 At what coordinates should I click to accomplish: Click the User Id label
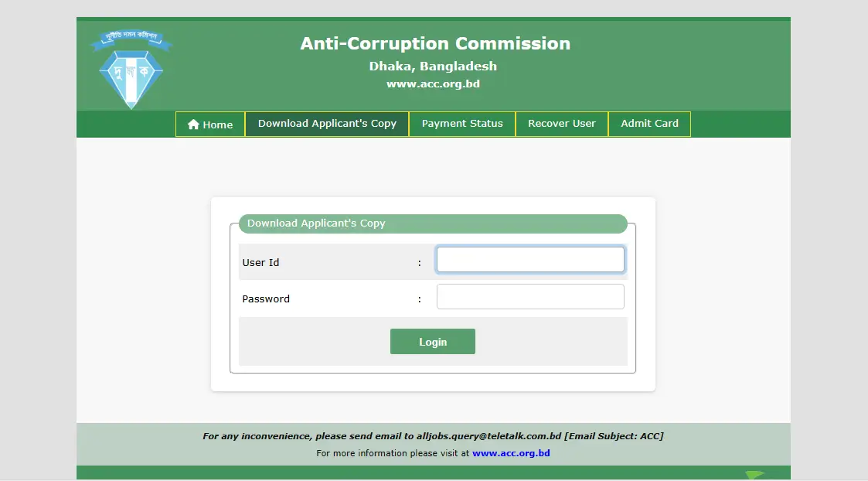tap(260, 263)
